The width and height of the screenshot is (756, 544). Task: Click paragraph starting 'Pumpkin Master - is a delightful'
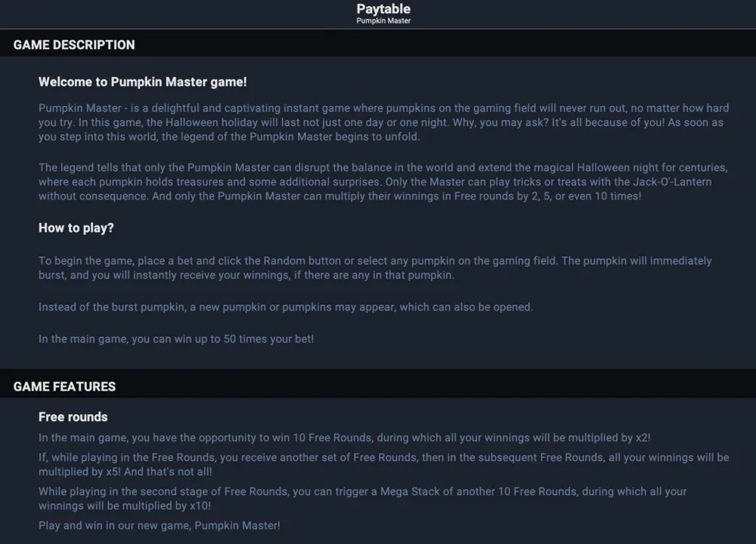point(384,122)
